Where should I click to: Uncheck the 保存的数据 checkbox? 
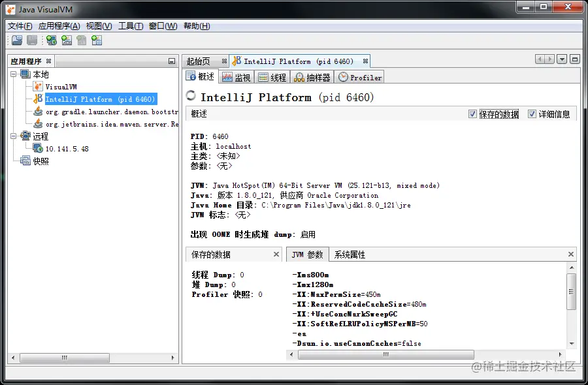pos(472,114)
